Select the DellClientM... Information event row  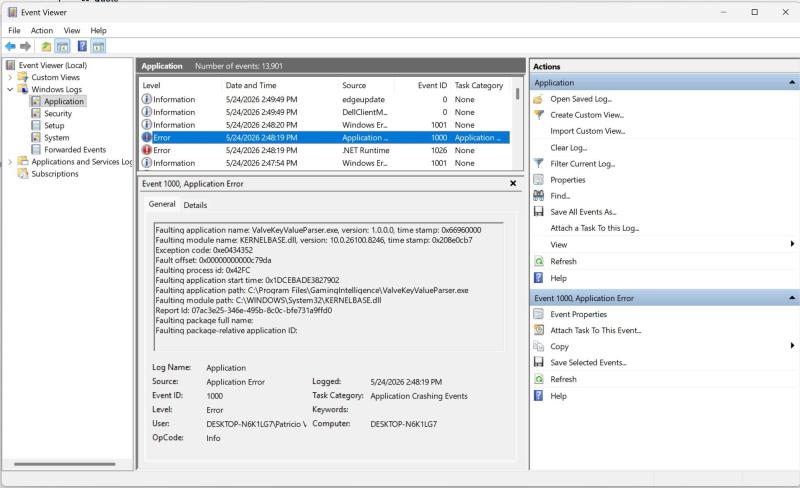click(x=324, y=112)
